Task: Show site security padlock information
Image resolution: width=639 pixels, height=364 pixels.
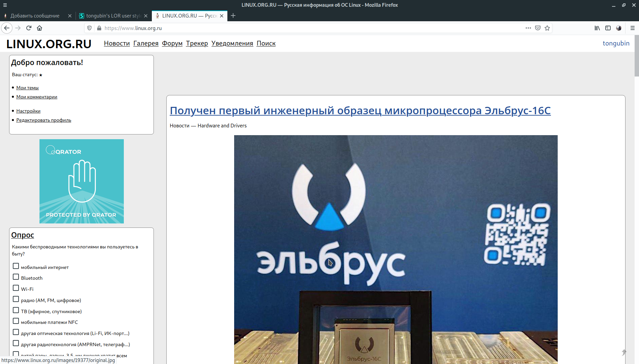Action: [x=99, y=28]
